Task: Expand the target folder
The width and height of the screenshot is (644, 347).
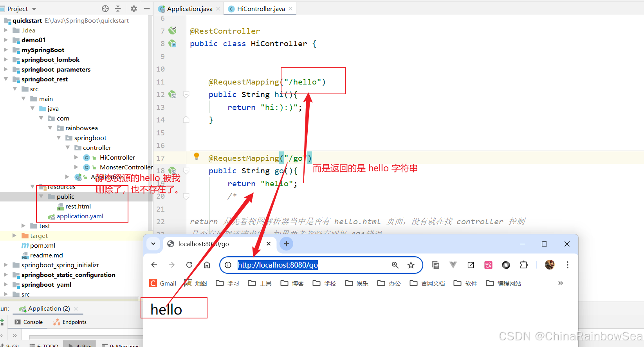Action: pos(14,236)
